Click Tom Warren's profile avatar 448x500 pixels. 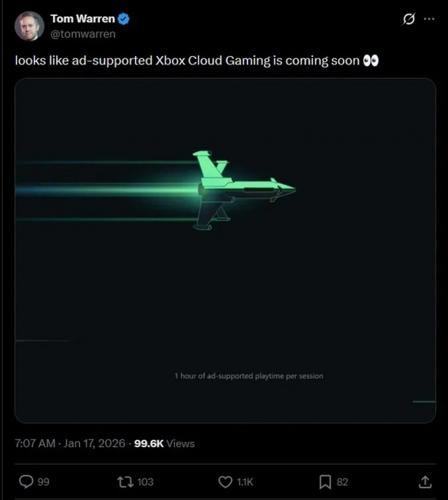coord(29,26)
